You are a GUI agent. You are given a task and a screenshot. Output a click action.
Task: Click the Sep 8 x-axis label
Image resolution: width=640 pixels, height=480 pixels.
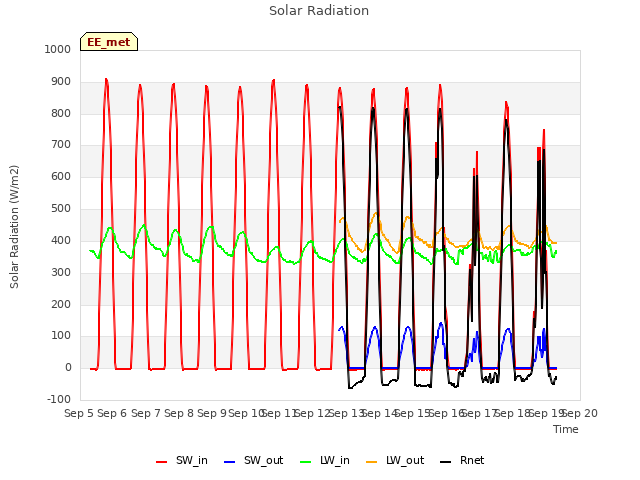[179, 413]
